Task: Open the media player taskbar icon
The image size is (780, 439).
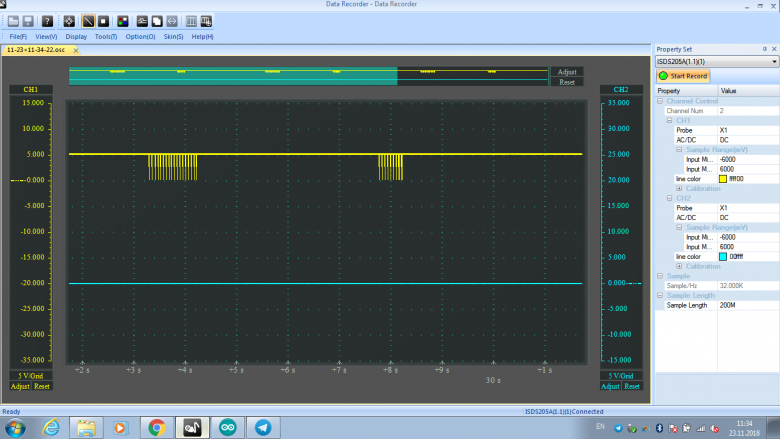Action: (x=120, y=428)
